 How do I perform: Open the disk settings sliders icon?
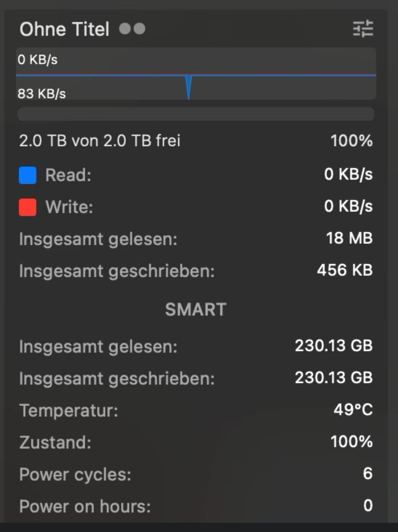click(x=363, y=29)
